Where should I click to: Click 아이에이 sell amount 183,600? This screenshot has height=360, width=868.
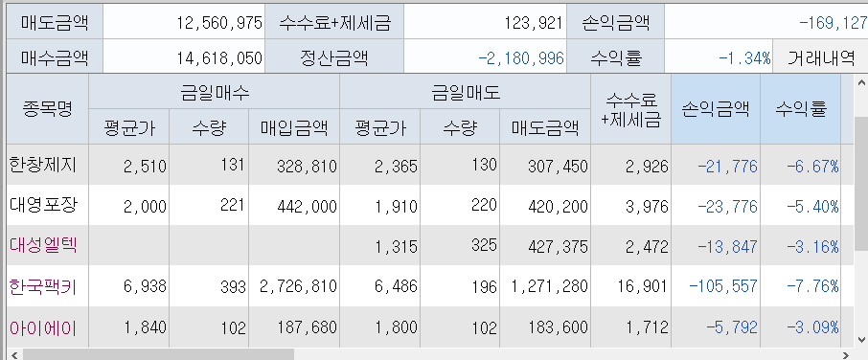point(558,327)
